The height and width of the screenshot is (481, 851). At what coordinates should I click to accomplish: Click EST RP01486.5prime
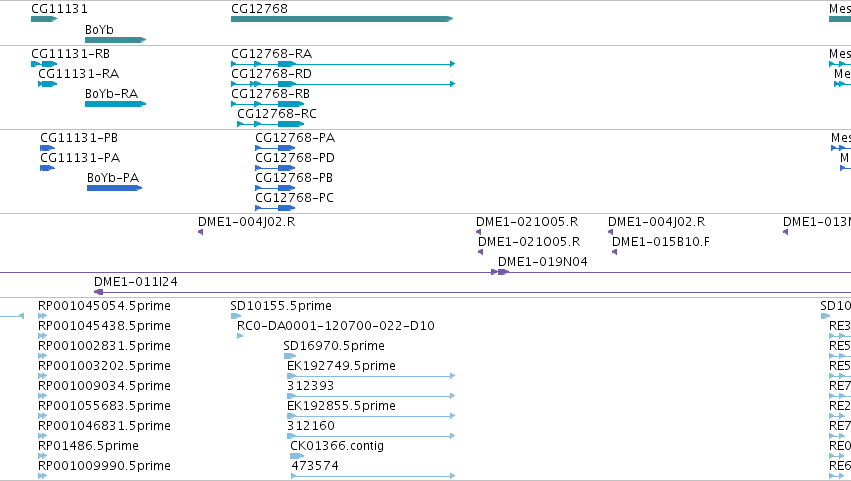tap(43, 457)
